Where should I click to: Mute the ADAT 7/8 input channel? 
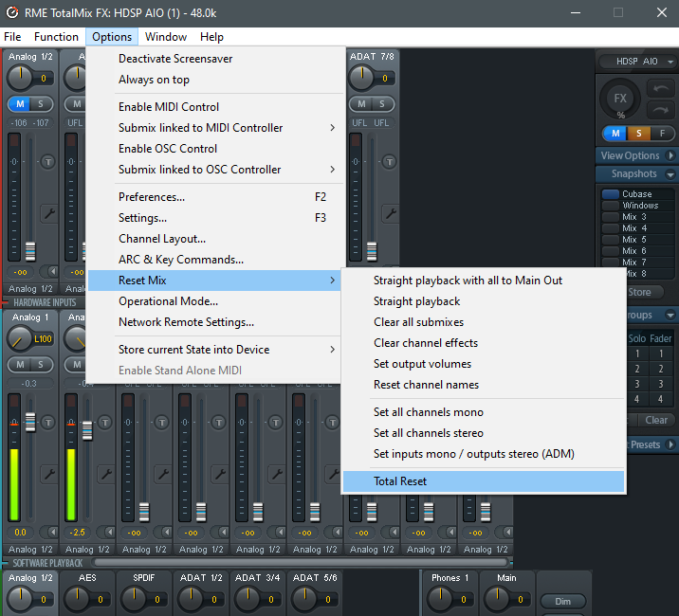click(x=361, y=104)
